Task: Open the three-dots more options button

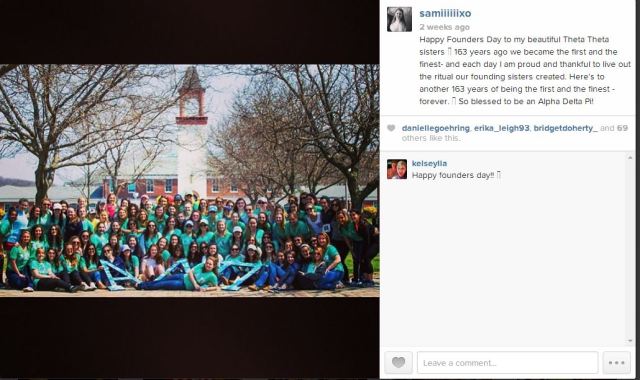Action: coord(616,362)
